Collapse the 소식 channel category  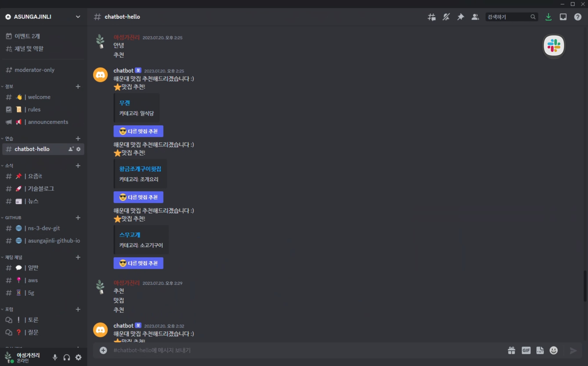click(9, 166)
